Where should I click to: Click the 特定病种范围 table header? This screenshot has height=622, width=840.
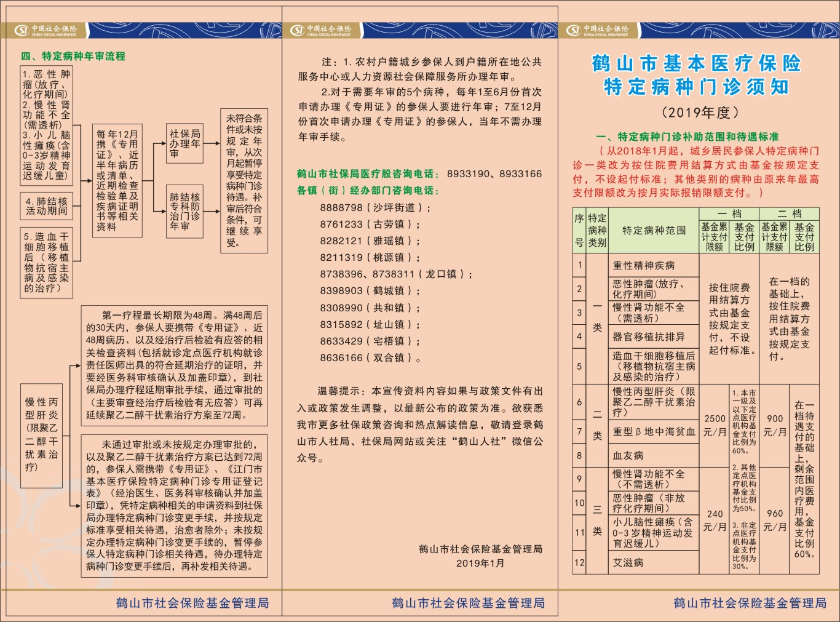tap(654, 230)
